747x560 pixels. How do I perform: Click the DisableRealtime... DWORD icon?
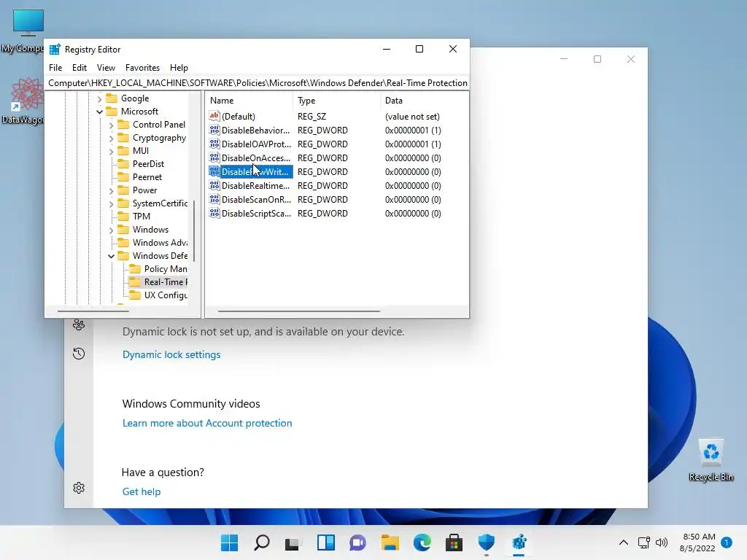click(x=214, y=185)
